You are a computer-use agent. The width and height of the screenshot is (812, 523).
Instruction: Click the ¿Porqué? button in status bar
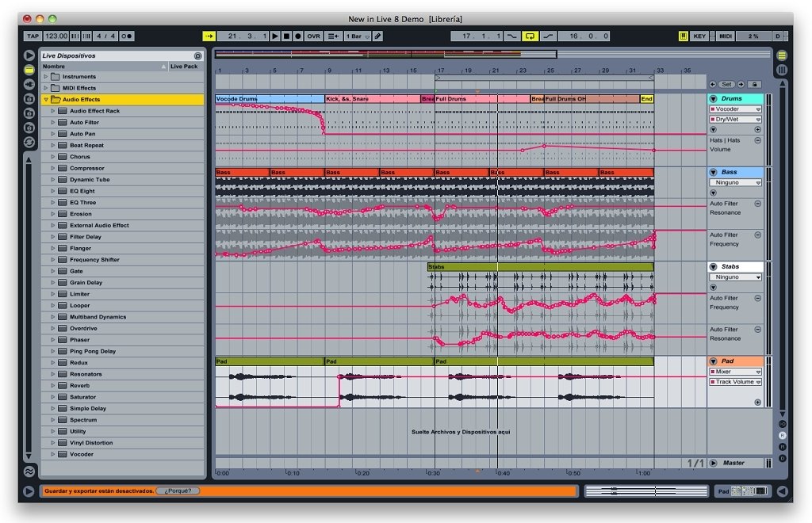[x=178, y=491]
